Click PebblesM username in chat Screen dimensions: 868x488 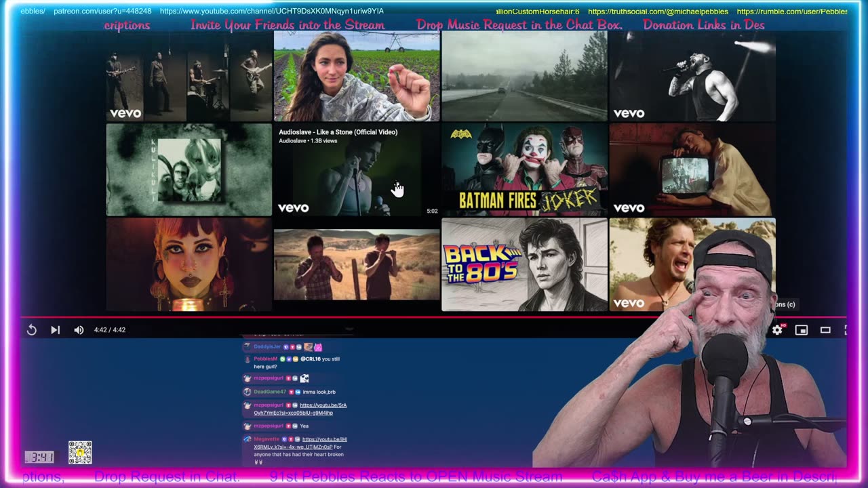(265, 359)
